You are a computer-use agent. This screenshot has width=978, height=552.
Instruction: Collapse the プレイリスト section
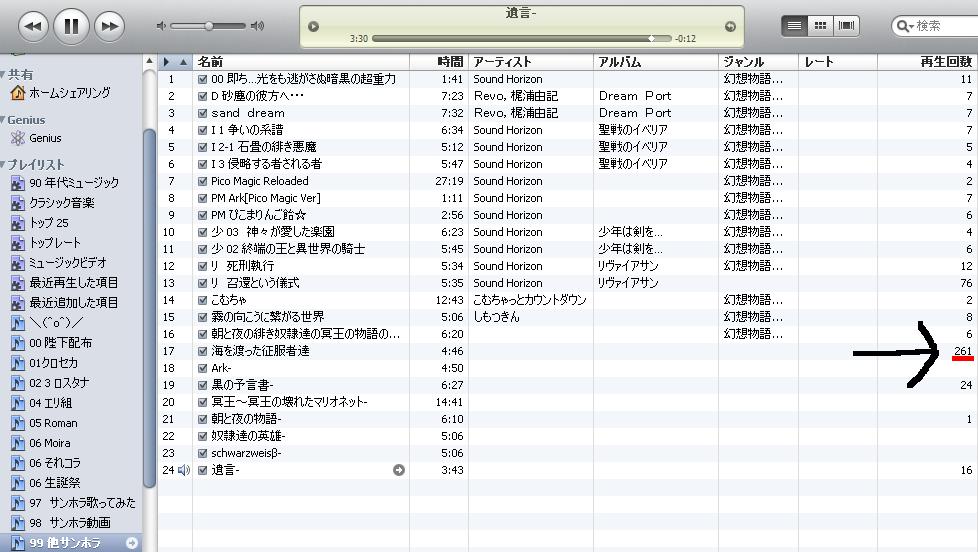click(3, 165)
